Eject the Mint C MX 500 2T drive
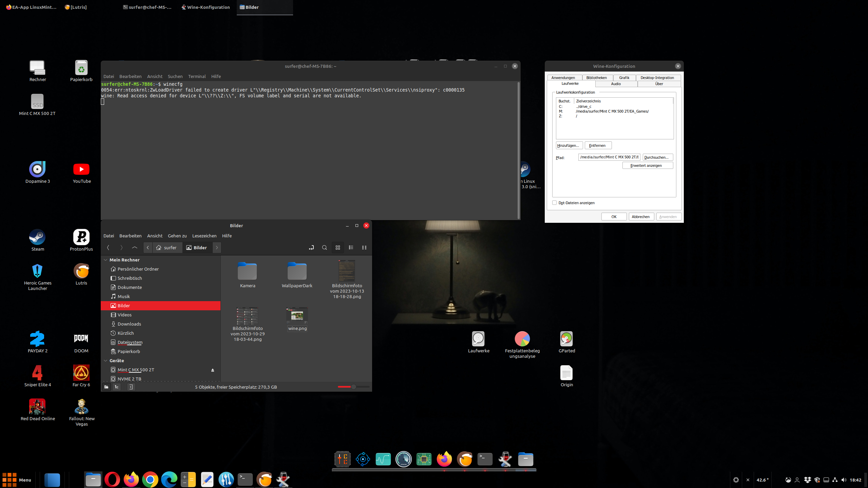Image resolution: width=868 pixels, height=488 pixels. point(213,370)
